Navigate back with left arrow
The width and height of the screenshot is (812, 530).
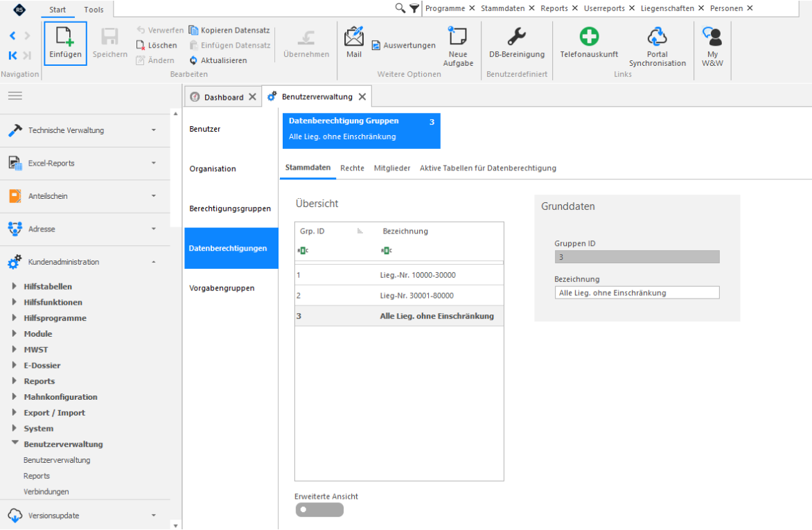click(x=13, y=36)
